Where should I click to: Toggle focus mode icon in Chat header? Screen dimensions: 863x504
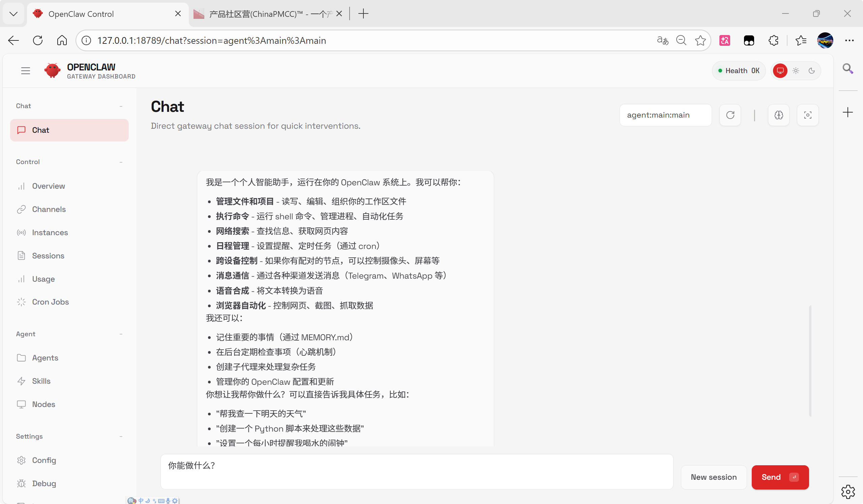point(807,115)
